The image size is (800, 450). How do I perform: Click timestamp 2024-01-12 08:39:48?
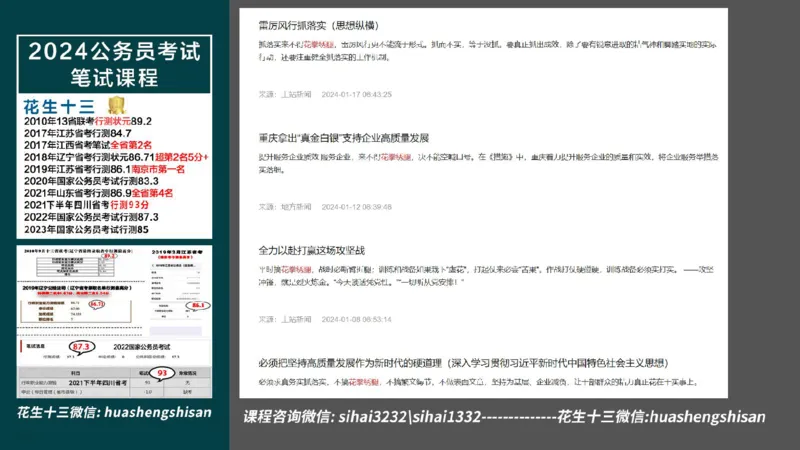click(x=357, y=207)
